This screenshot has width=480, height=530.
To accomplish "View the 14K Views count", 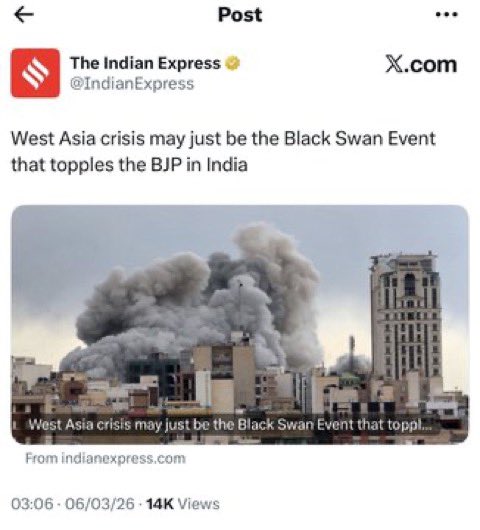I will click(183, 504).
